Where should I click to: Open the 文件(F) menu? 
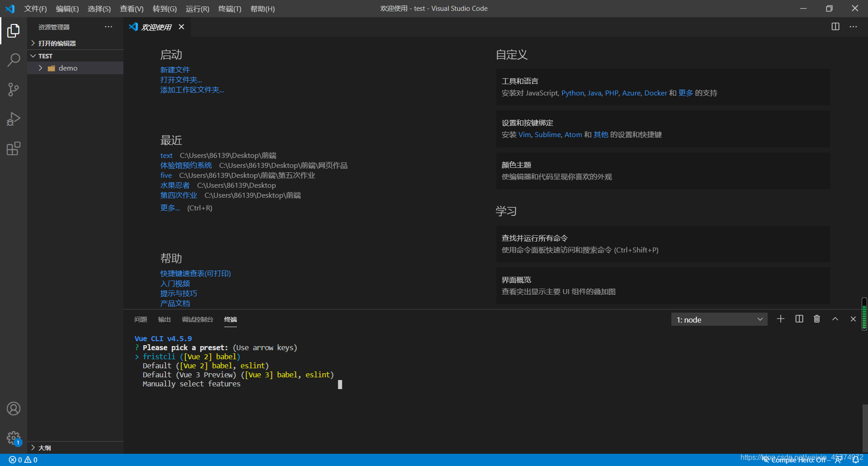click(x=35, y=9)
